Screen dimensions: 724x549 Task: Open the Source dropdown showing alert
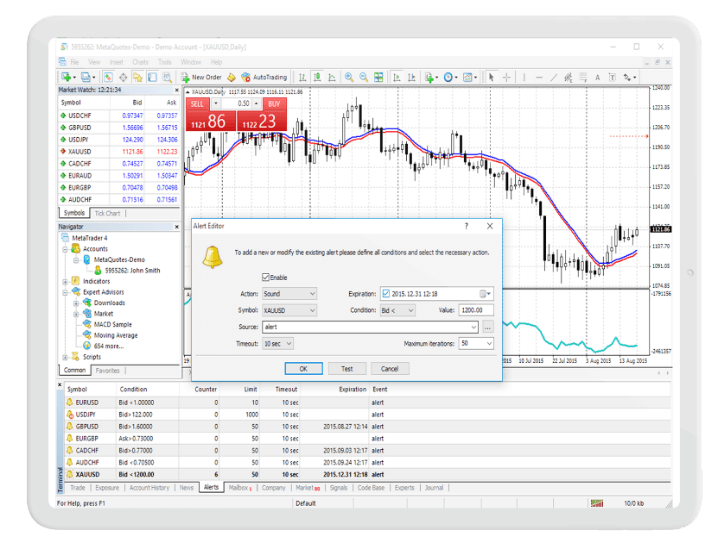pyautogui.click(x=370, y=327)
